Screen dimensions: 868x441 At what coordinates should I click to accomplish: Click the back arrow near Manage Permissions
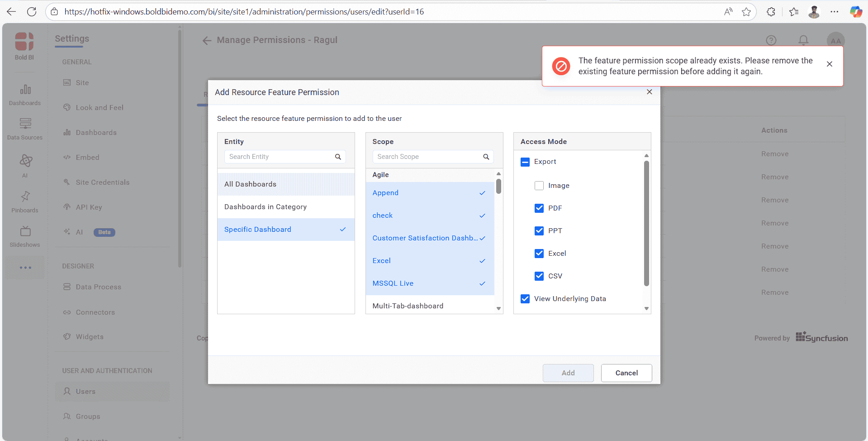[207, 40]
